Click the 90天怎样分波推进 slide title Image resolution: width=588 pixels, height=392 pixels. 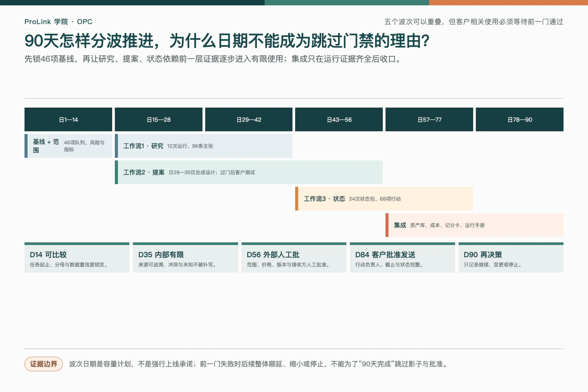pos(227,41)
